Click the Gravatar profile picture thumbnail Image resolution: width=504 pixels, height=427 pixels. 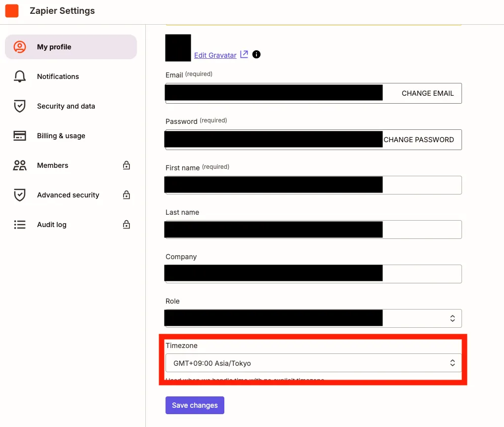pos(178,48)
